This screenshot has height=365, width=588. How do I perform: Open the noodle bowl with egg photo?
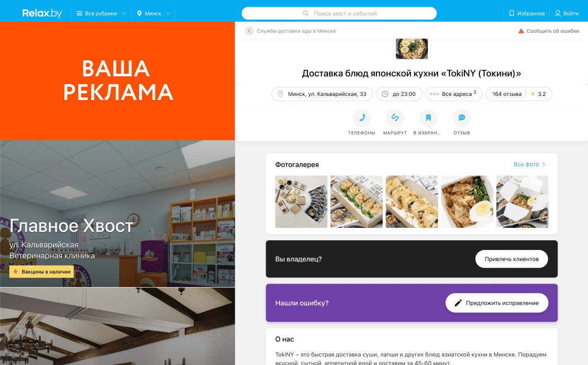point(467,202)
